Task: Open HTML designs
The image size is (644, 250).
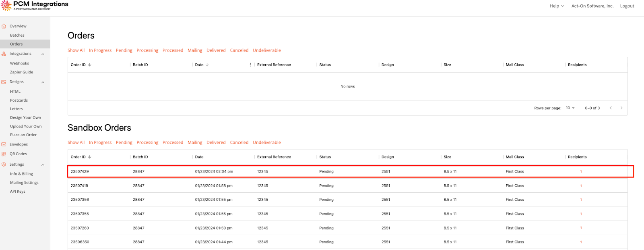Action: point(15,92)
